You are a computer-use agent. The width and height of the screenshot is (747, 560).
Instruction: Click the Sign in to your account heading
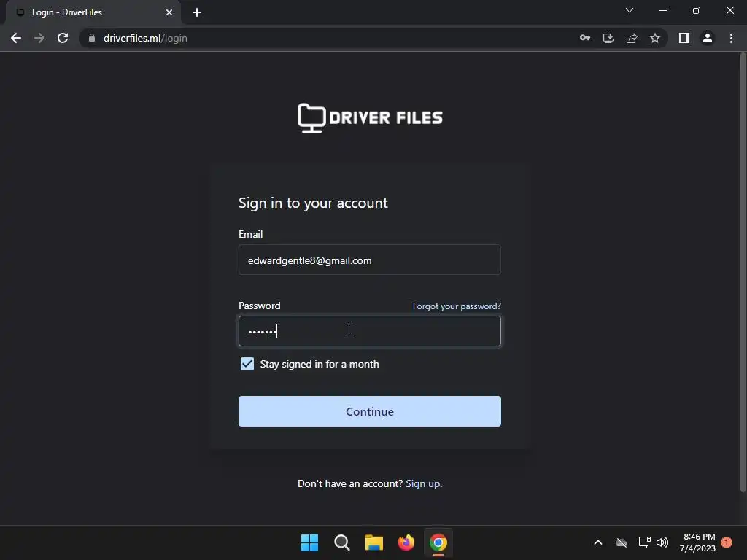point(313,203)
